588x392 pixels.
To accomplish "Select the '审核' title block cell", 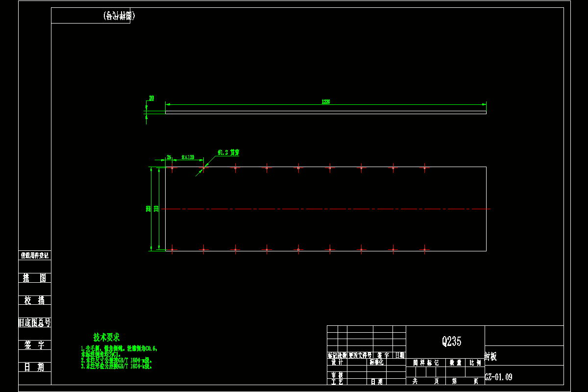I will 337,374.
